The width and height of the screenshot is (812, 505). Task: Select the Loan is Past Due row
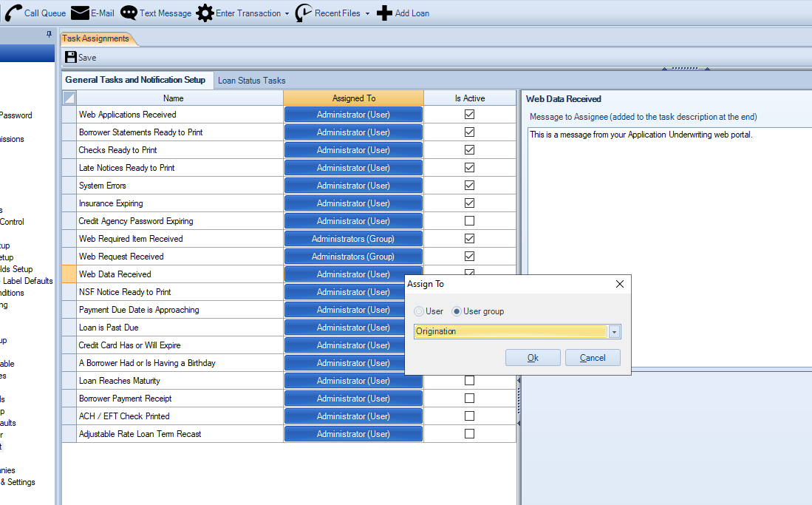tap(180, 327)
